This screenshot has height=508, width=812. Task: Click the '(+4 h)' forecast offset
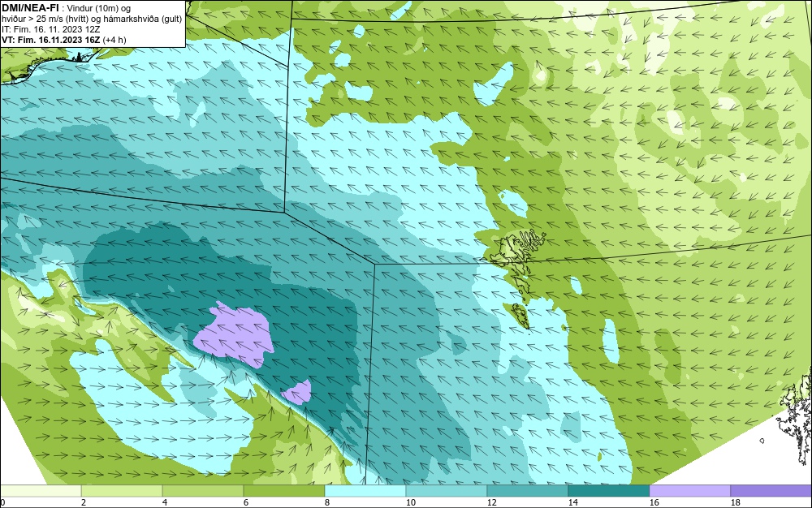pos(114,40)
